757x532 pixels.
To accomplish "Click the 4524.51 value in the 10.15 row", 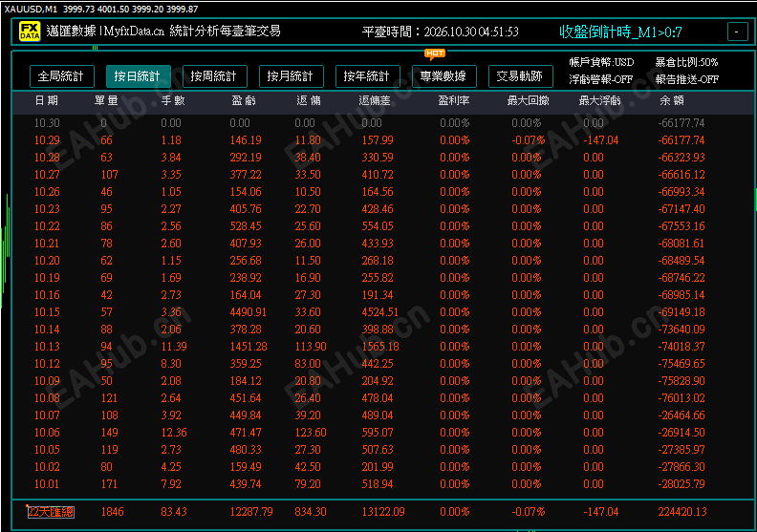I will coord(380,312).
